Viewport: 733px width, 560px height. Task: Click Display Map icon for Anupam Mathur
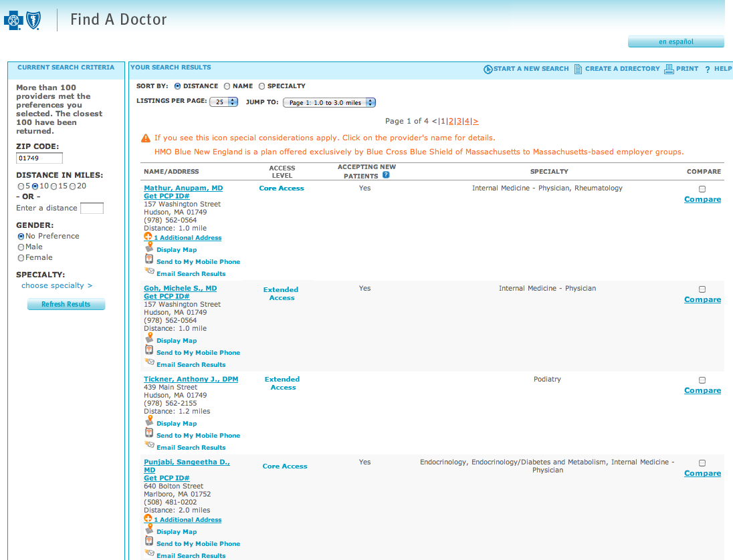pos(149,247)
